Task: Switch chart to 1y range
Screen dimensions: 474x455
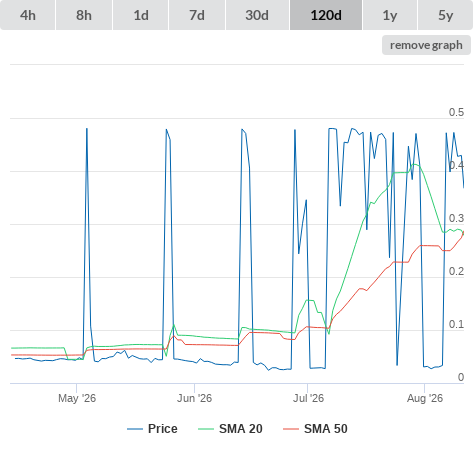Action: click(390, 15)
